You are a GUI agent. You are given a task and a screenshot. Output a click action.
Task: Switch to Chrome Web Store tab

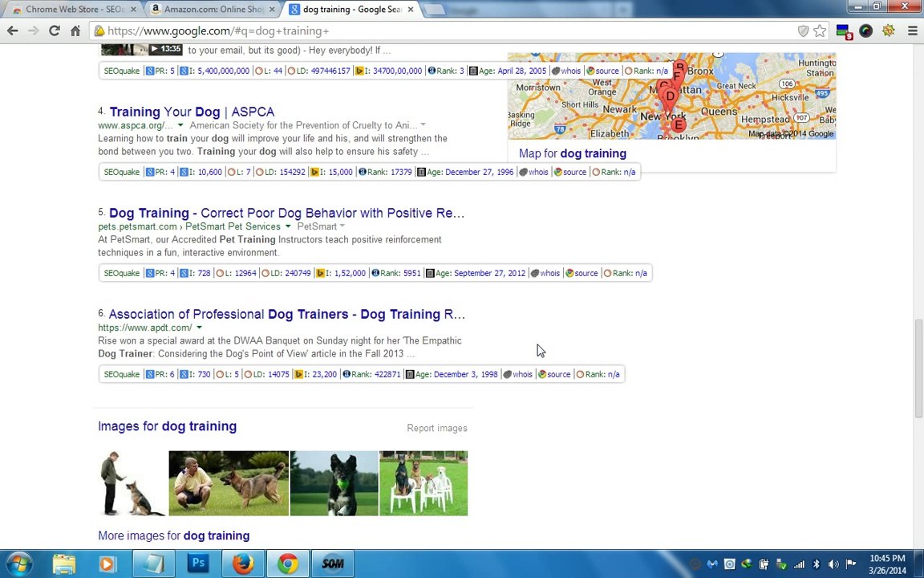[73, 9]
